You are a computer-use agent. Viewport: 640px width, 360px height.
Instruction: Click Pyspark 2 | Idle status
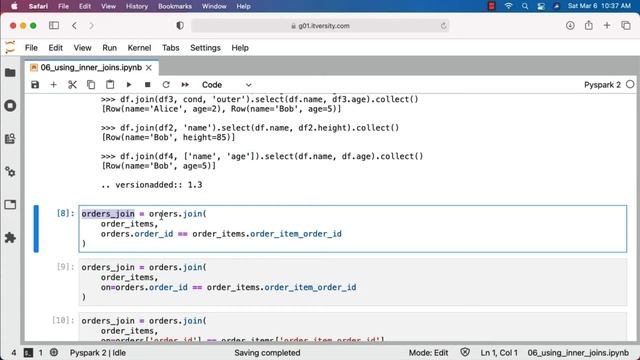pos(98,353)
